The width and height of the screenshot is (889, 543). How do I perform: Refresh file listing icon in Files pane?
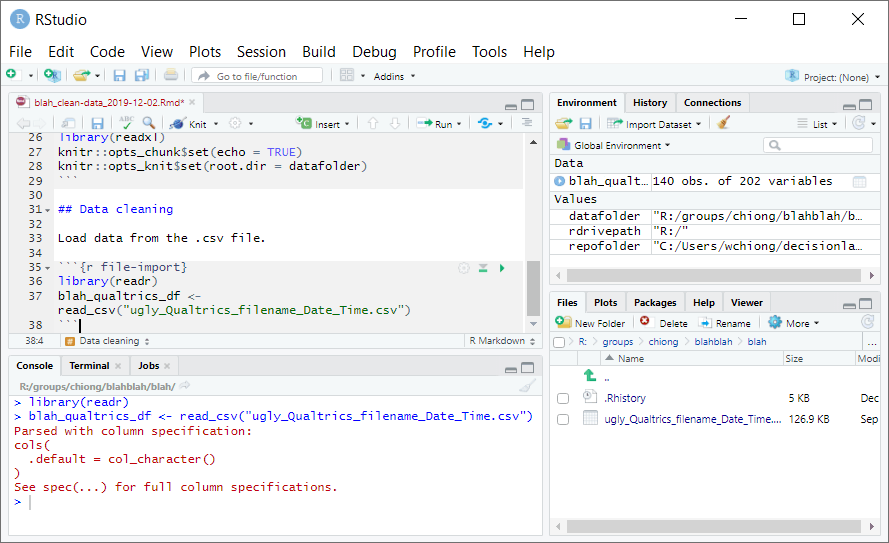click(x=868, y=323)
